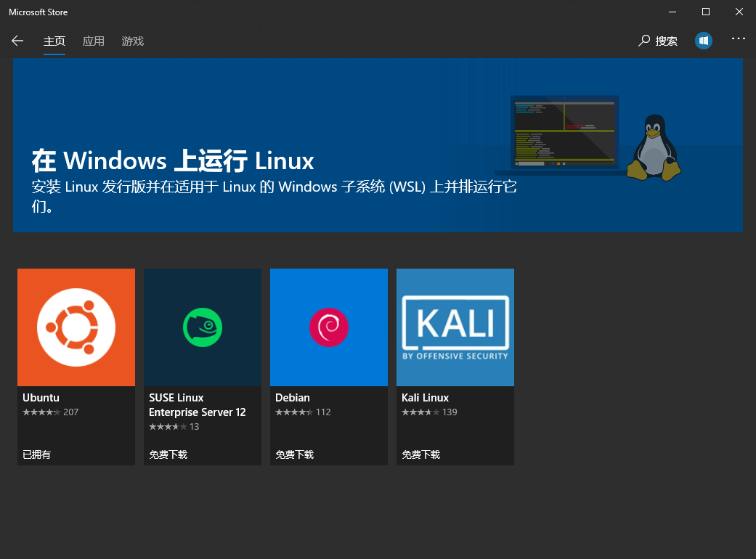Click the back arrow navigation icon
This screenshot has height=559, width=756.
tap(17, 41)
